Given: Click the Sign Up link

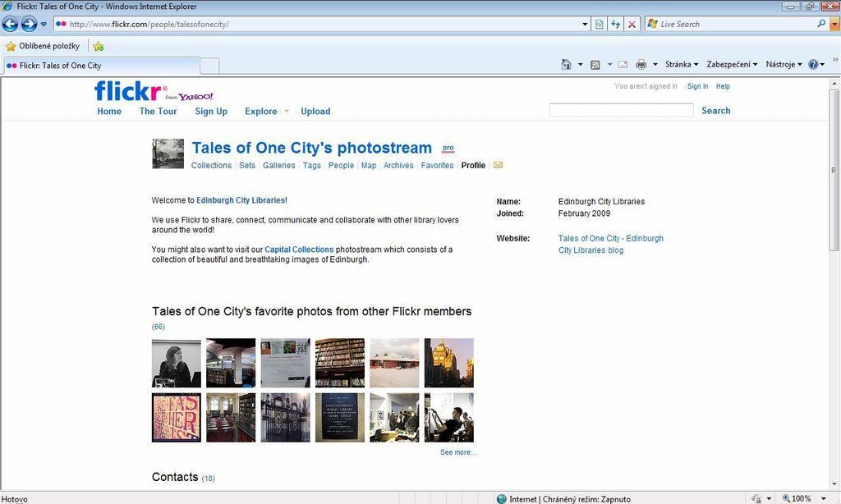Looking at the screenshot, I should tap(211, 111).
